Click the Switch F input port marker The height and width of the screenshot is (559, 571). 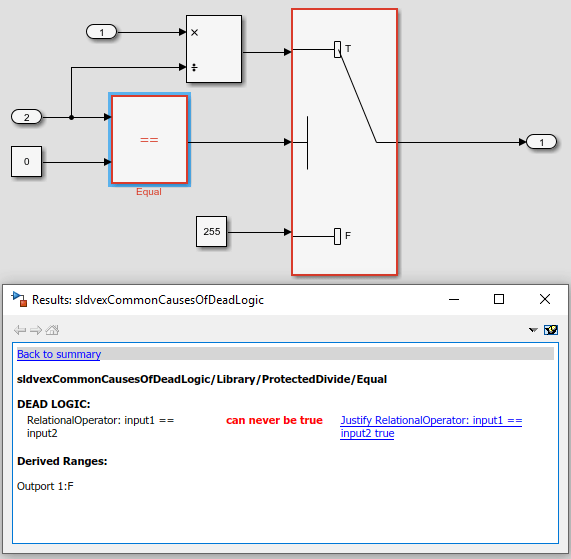(x=338, y=236)
